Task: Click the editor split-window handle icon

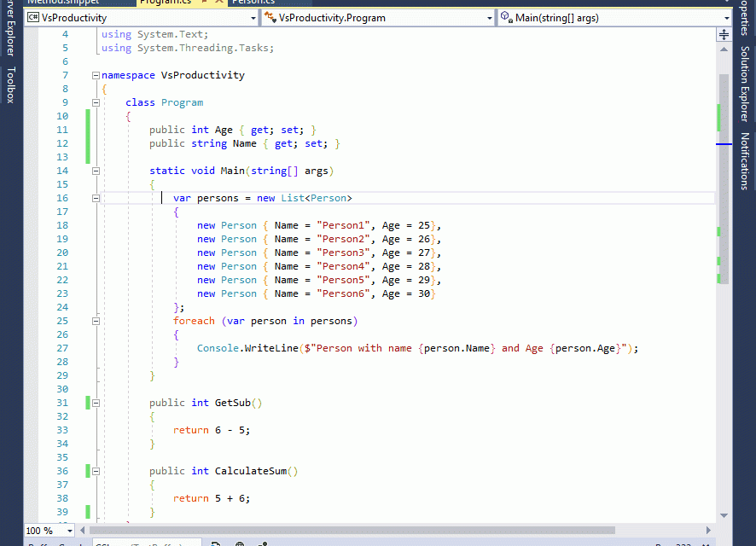Action: click(724, 34)
